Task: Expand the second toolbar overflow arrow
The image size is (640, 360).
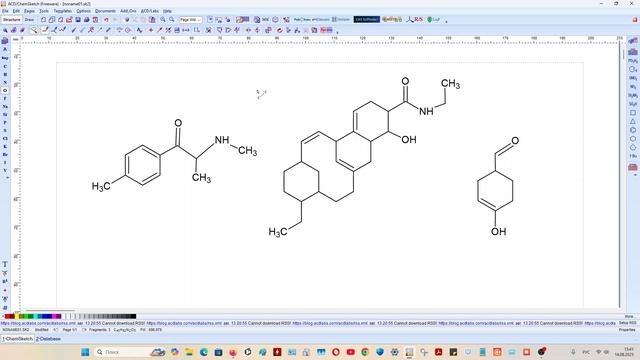Action: [x=337, y=31]
